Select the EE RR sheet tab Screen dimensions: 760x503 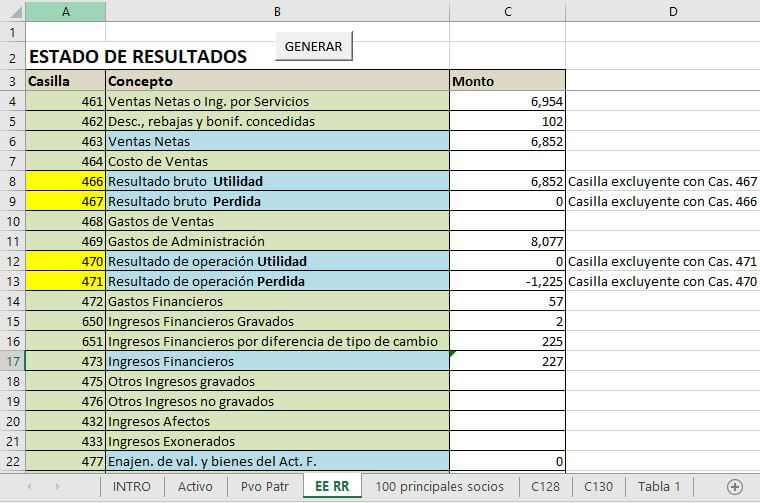332,487
